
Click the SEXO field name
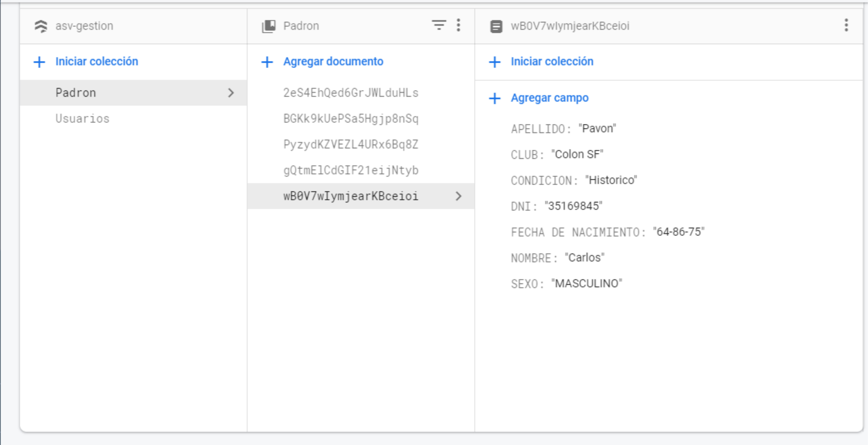pos(527,284)
